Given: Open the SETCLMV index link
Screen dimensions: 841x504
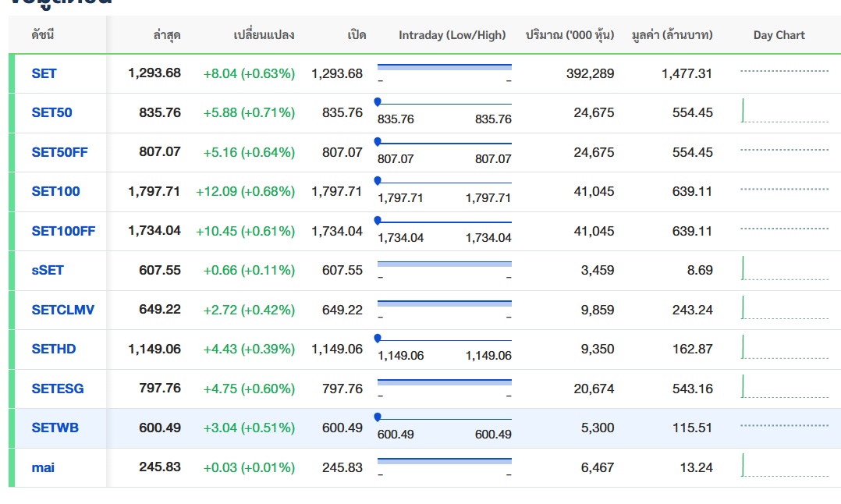Looking at the screenshot, I should 62,310.
